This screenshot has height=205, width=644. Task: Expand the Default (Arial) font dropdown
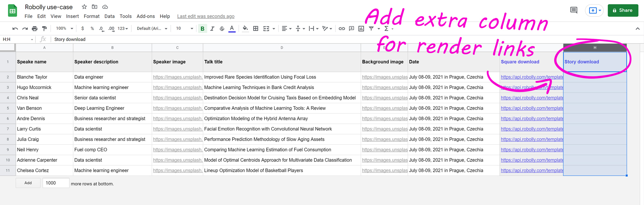[x=152, y=29]
